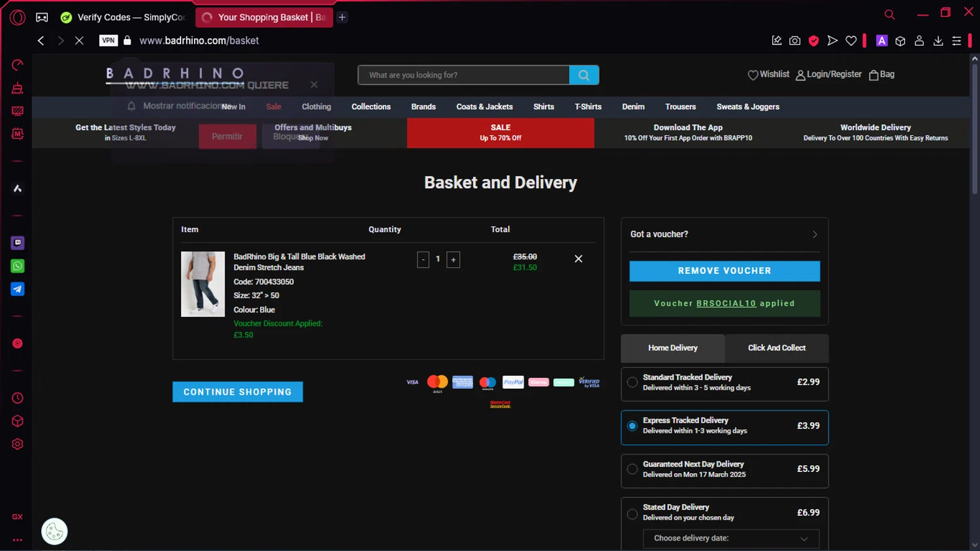Image resolution: width=980 pixels, height=551 pixels.
Task: Open the downloads arrow icon
Action: pos(938,41)
